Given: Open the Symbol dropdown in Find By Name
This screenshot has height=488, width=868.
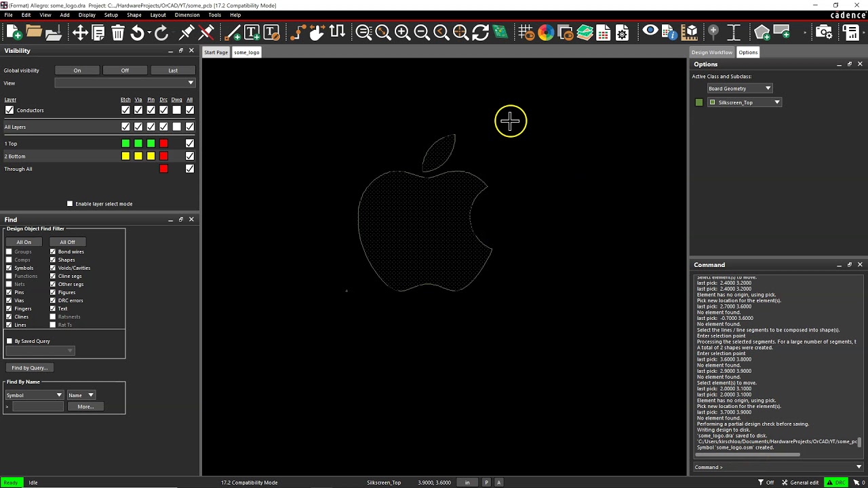Looking at the screenshot, I should point(35,395).
